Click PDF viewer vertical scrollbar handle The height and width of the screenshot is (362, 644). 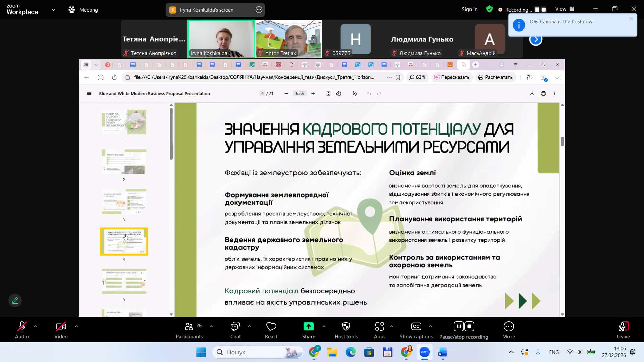[562, 141]
